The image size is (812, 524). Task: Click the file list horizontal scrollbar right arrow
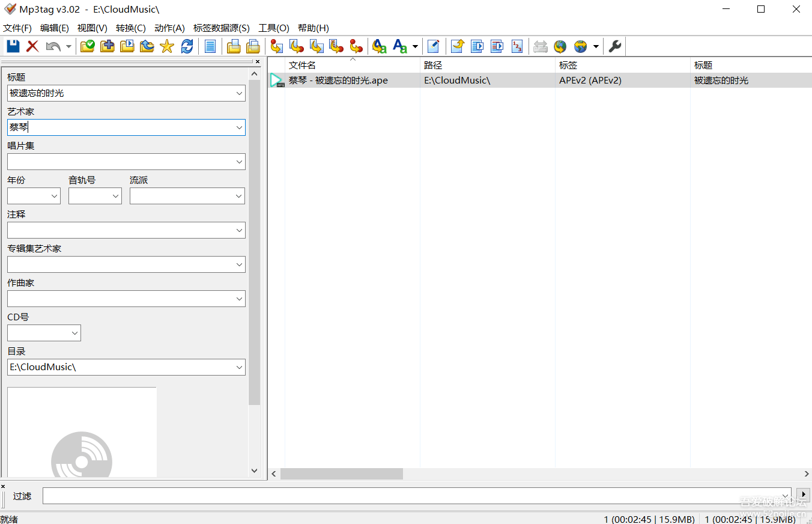click(807, 474)
